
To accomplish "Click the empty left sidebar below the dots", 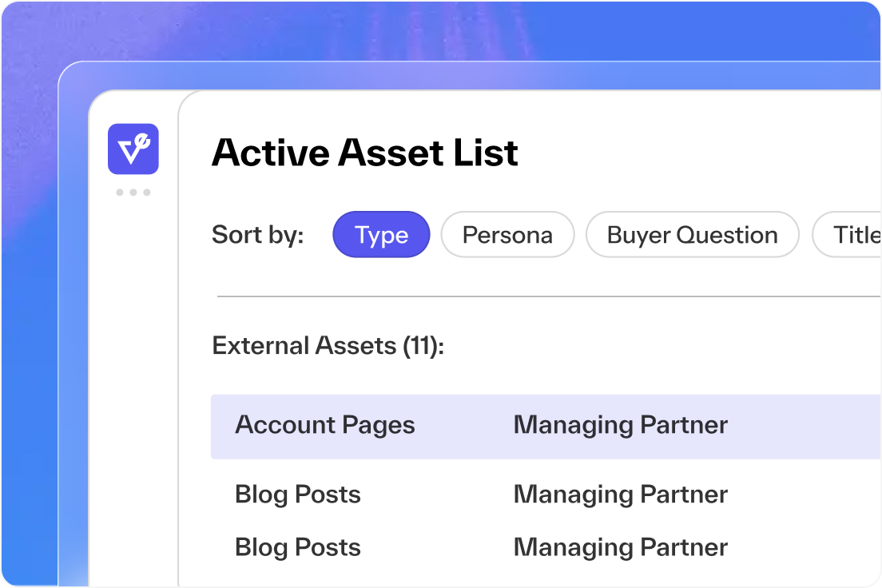I will click(x=133, y=383).
